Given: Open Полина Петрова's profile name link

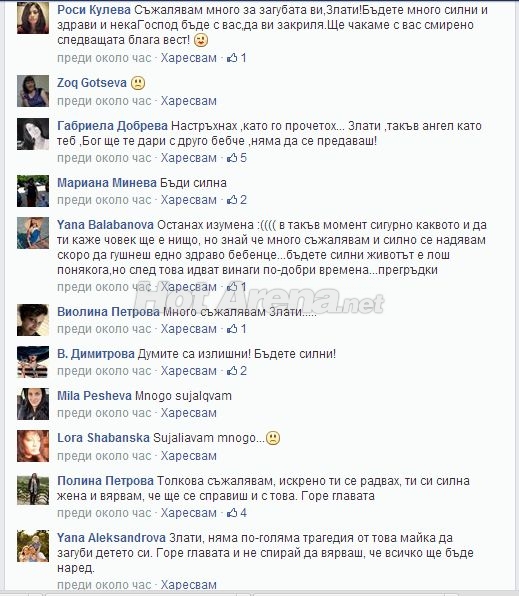Looking at the screenshot, I should pyautogui.click(x=105, y=481).
